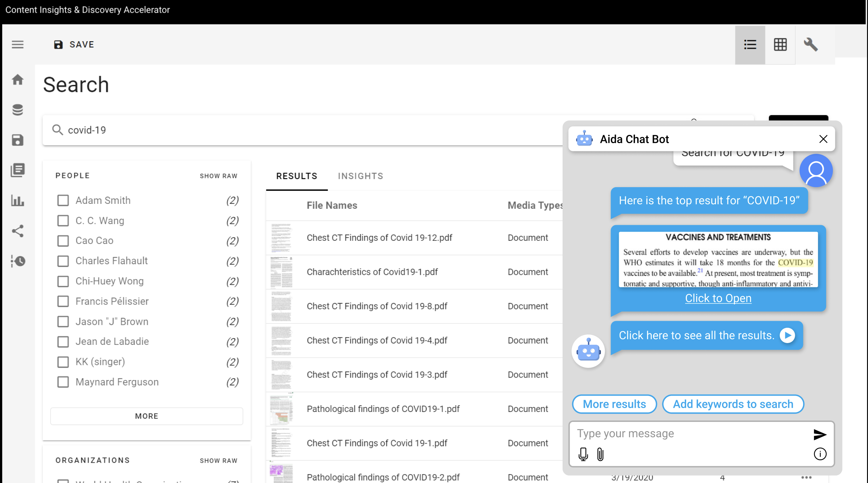Click the Document cell for Covid 19-12.pdf
This screenshot has height=483, width=868.
click(x=528, y=238)
